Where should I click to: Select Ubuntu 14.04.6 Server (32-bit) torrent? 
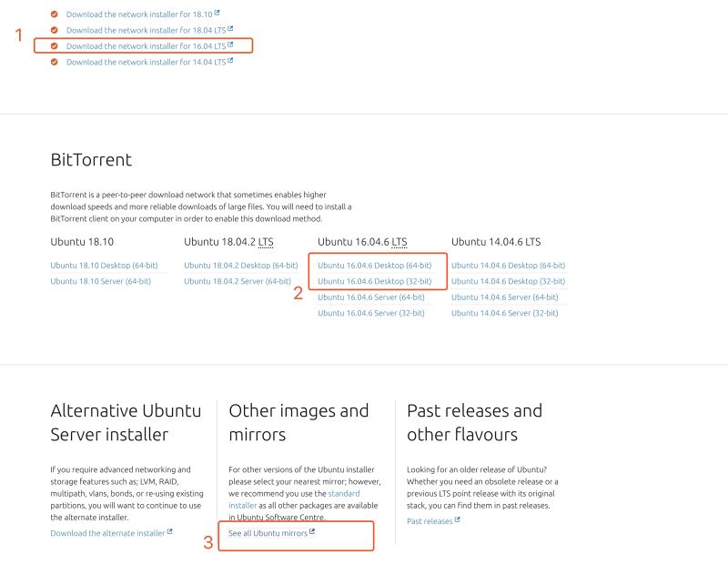coord(504,313)
